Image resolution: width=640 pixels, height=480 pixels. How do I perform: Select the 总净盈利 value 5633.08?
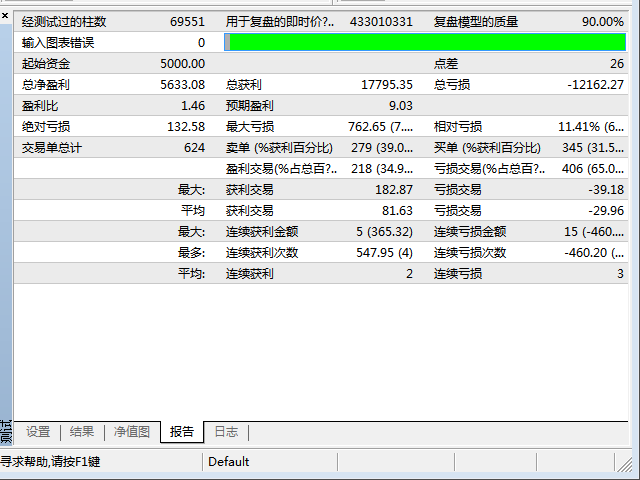coord(182,85)
